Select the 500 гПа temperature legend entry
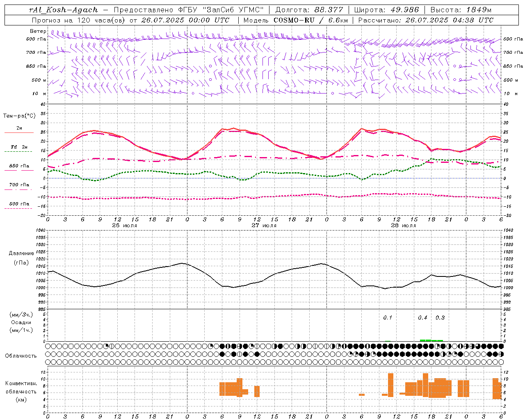 pos(19,204)
